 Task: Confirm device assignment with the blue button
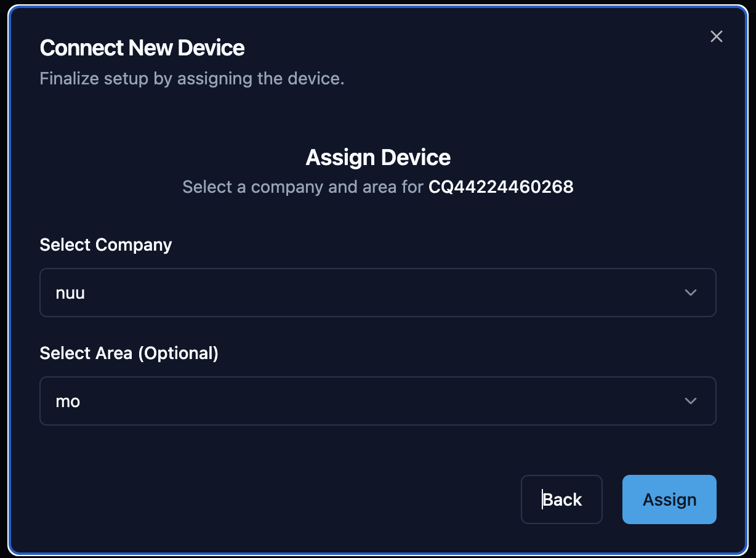click(669, 499)
